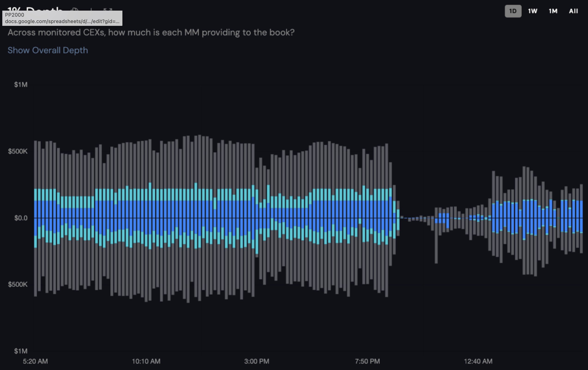Click the 3:00 PM x-axis label
588x370 pixels.
click(257, 361)
